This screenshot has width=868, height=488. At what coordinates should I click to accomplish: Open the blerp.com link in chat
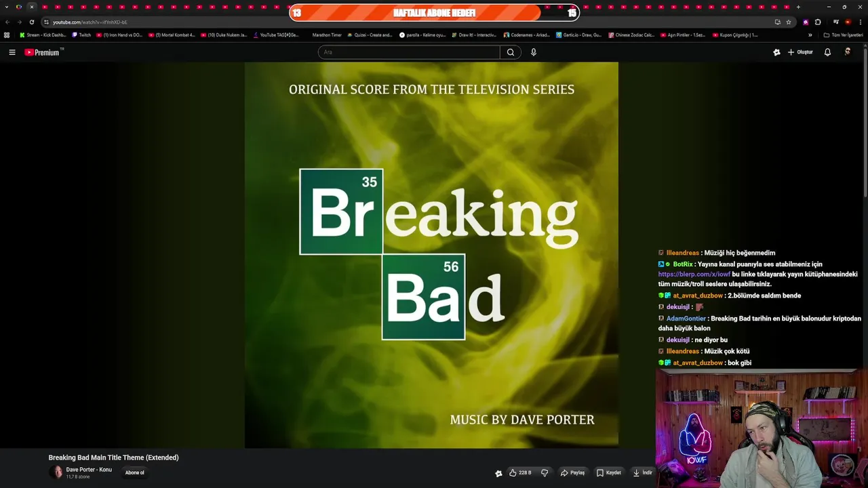tap(694, 274)
